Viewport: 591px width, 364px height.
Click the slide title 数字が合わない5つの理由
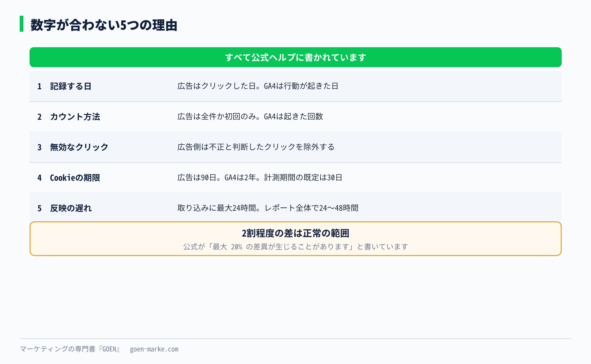(x=104, y=25)
